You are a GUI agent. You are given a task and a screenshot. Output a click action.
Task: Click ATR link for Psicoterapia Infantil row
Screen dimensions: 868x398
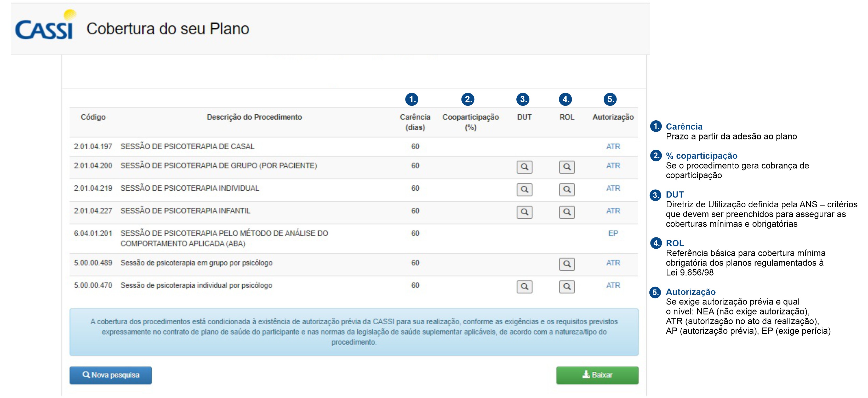(x=613, y=211)
